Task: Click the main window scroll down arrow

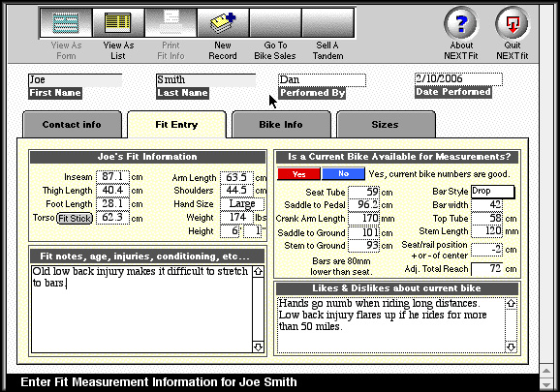Action: (x=546, y=384)
